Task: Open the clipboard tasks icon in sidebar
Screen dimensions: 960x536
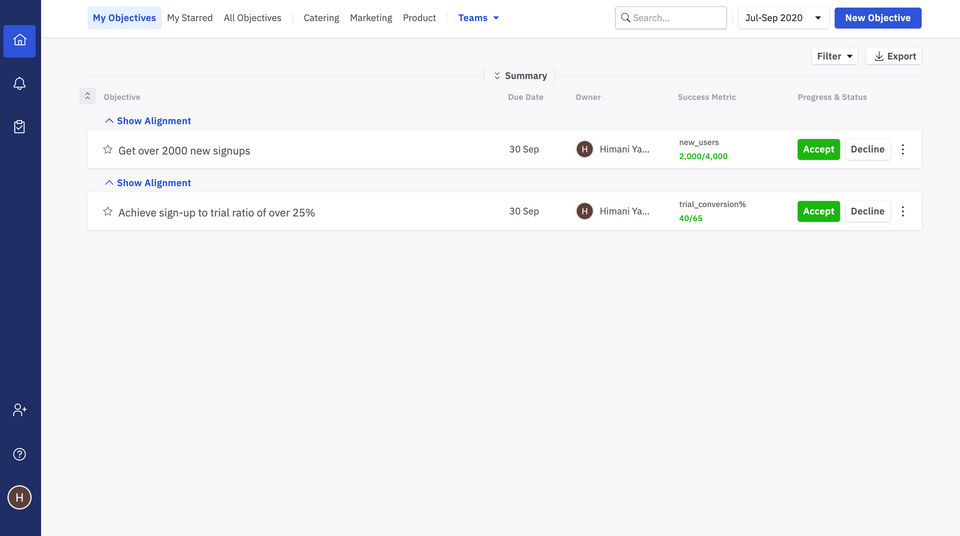Action: (x=20, y=127)
